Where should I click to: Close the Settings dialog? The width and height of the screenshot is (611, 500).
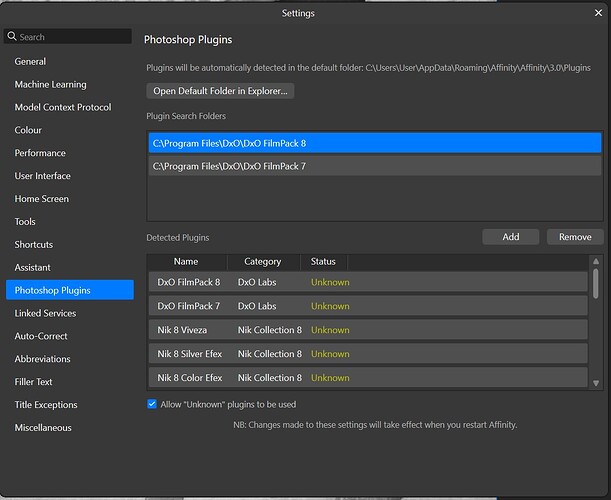[x=598, y=13]
